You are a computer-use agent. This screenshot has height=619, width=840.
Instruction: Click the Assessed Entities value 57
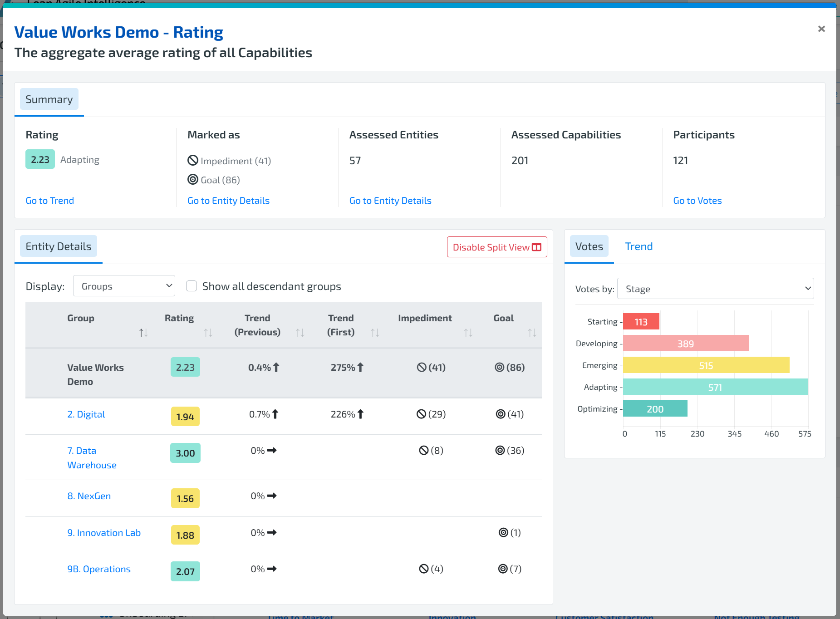click(355, 161)
